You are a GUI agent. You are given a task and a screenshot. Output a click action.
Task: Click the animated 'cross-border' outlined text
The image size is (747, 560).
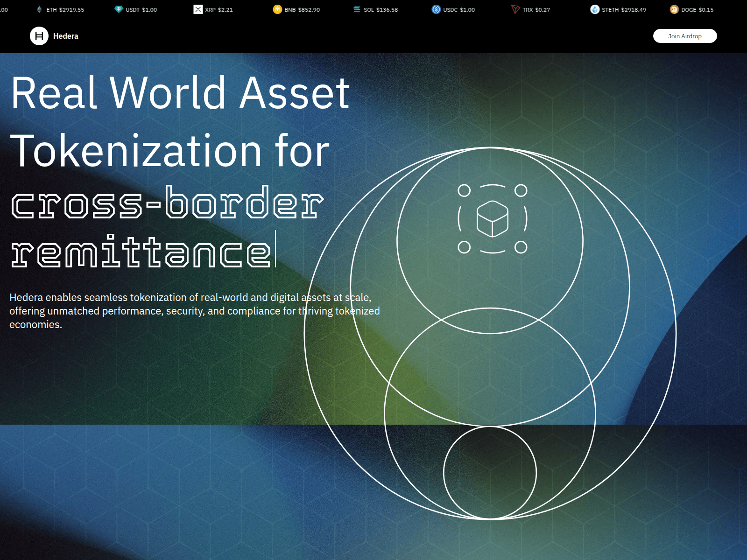tap(167, 202)
